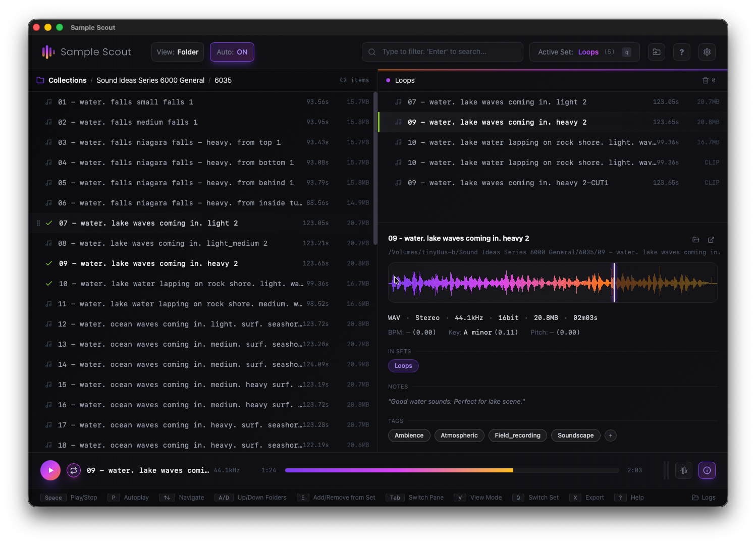Click the Loops set chip under In Sets
Screen dimensions: 756x544
403,366
